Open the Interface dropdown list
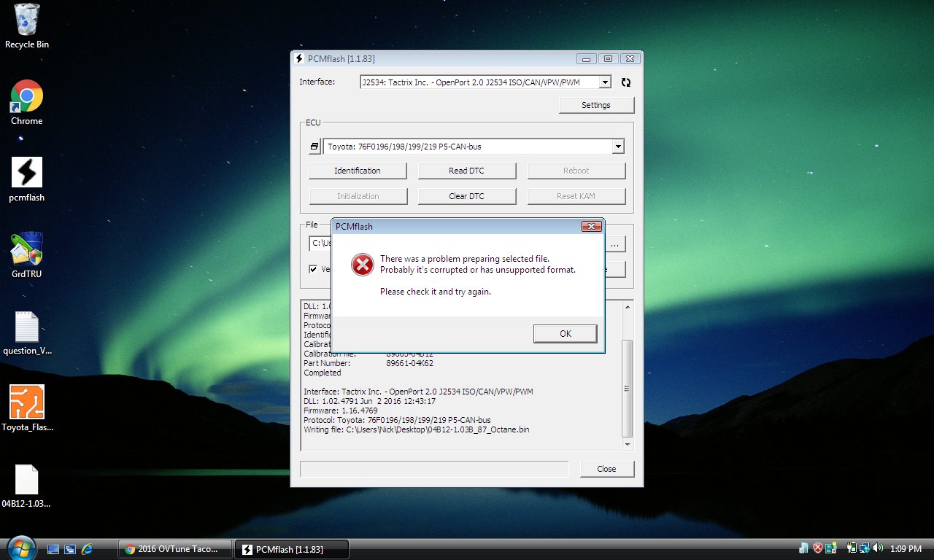 pyautogui.click(x=604, y=82)
